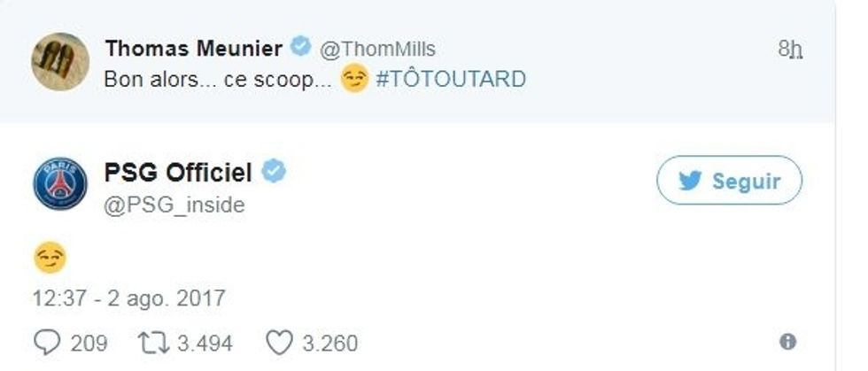The height and width of the screenshot is (371, 868).
Task: Click PSG Officiel verified badge
Action: [274, 171]
